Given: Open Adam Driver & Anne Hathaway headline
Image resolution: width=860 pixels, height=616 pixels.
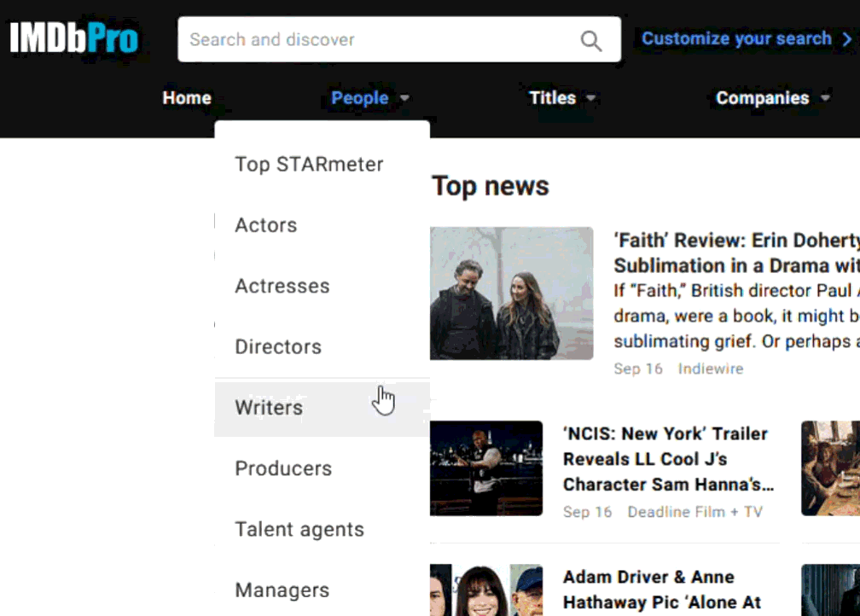Looking at the screenshot, I should point(662,590).
